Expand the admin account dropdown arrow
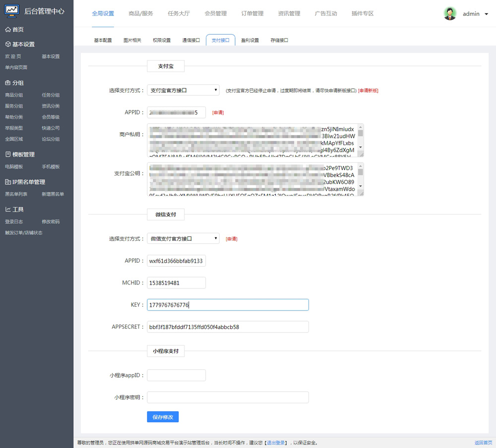The height and width of the screenshot is (448, 496). click(x=485, y=14)
